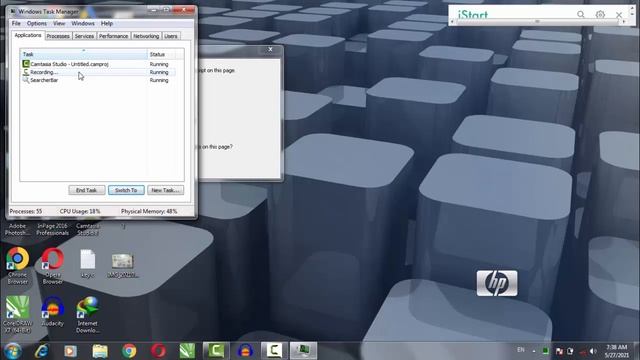Screen dimensions: 640x360
Task: Switch to the Services tab
Action: (x=84, y=36)
